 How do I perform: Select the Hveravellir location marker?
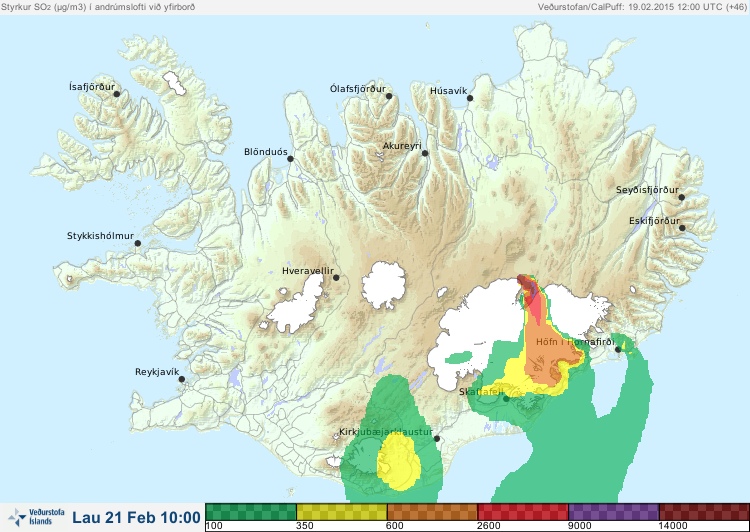336,277
